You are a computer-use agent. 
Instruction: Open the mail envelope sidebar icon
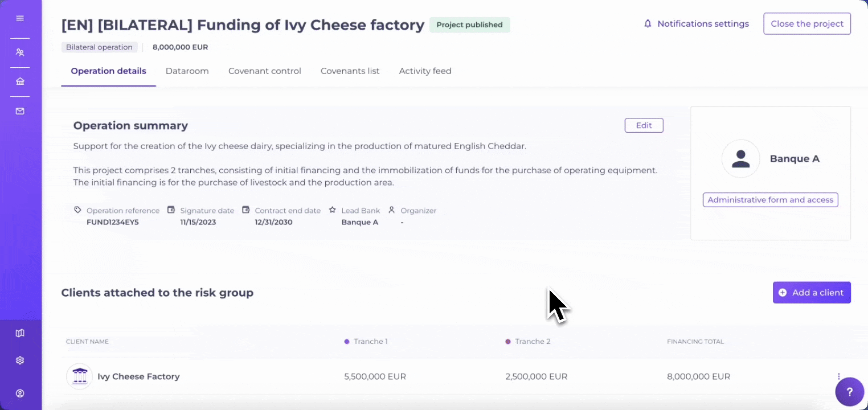tap(20, 111)
